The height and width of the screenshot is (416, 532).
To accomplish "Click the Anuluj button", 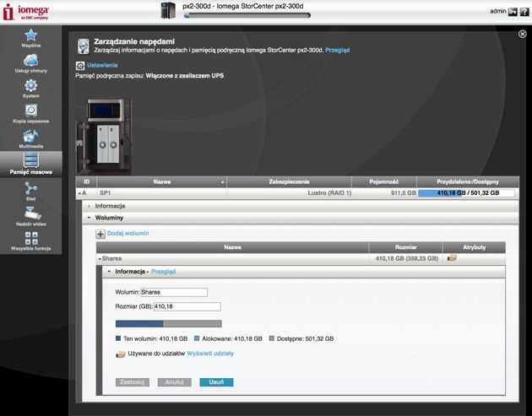I will click(175, 382).
